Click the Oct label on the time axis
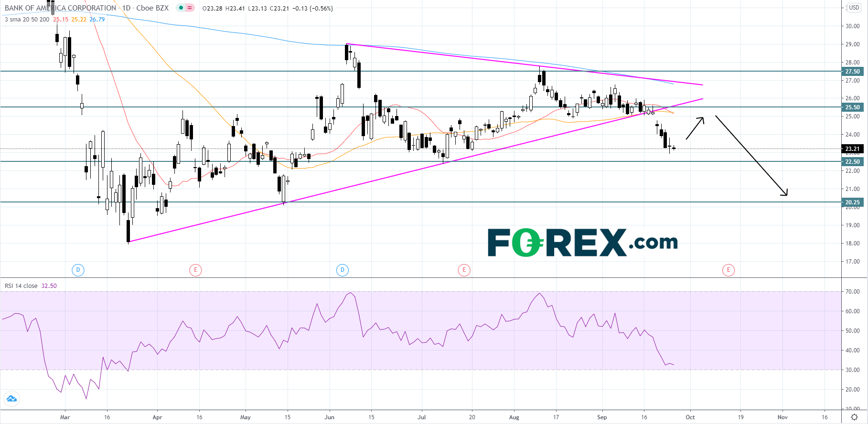 point(690,417)
